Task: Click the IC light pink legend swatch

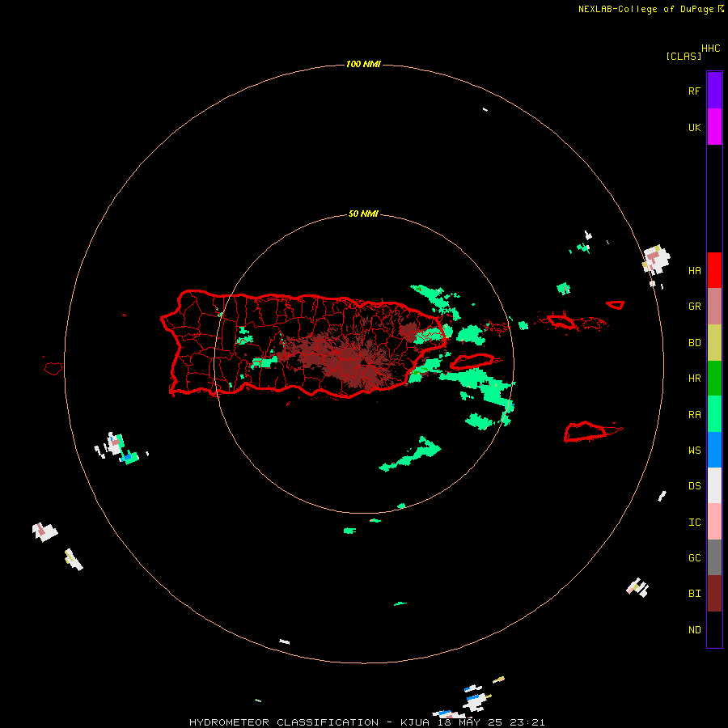Action: 714,522
